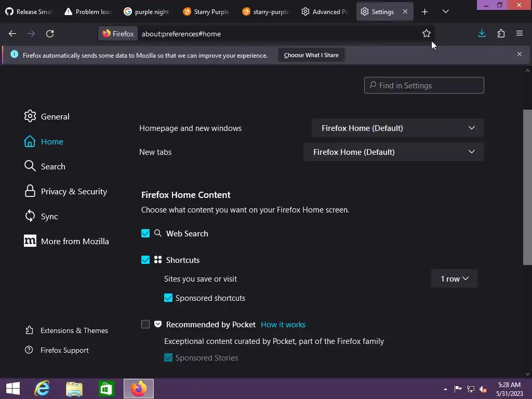Switch to the Problem loading tab
Screen dimensions: 532x399
click(88, 11)
